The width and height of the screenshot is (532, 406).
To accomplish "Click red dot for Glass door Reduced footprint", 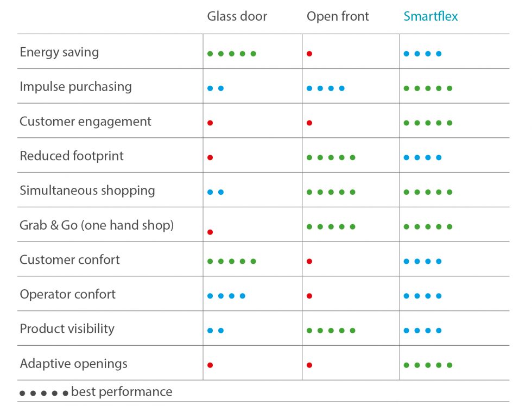I will 210,157.
